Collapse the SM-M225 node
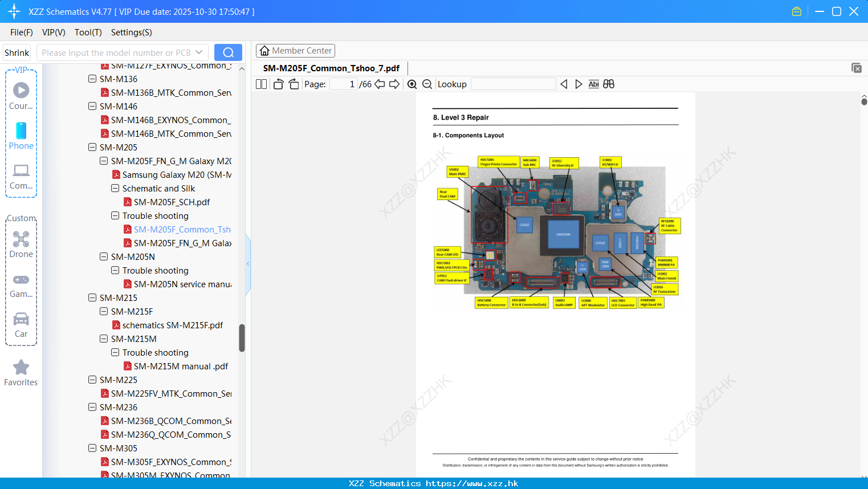Image resolution: width=868 pixels, height=489 pixels. [92, 380]
